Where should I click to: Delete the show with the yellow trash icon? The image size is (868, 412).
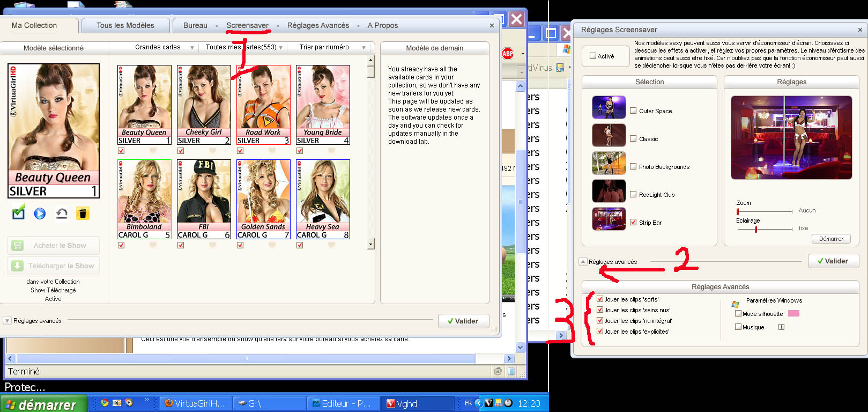[x=83, y=214]
